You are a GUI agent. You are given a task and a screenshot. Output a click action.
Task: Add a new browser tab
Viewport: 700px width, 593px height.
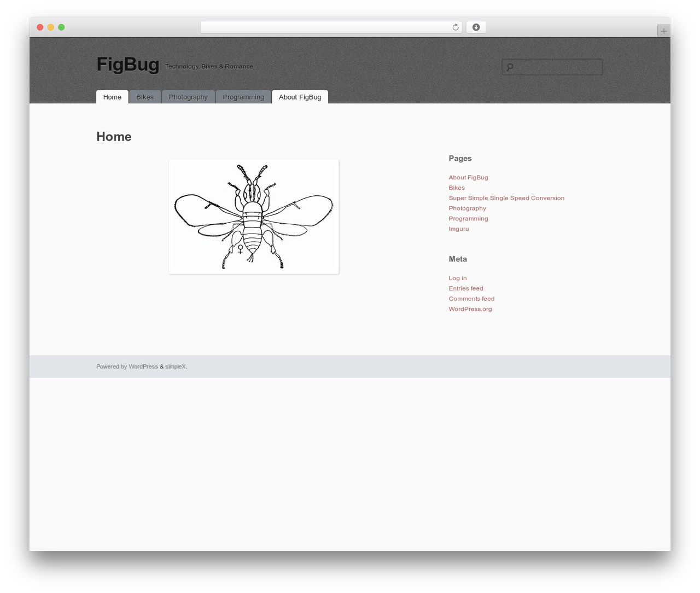tap(663, 31)
